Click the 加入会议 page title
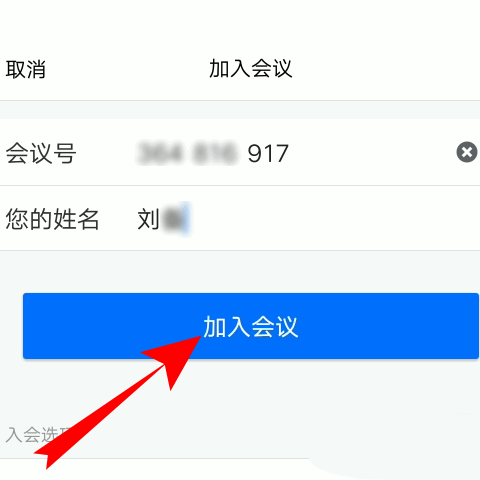The height and width of the screenshot is (480, 480). (x=251, y=69)
